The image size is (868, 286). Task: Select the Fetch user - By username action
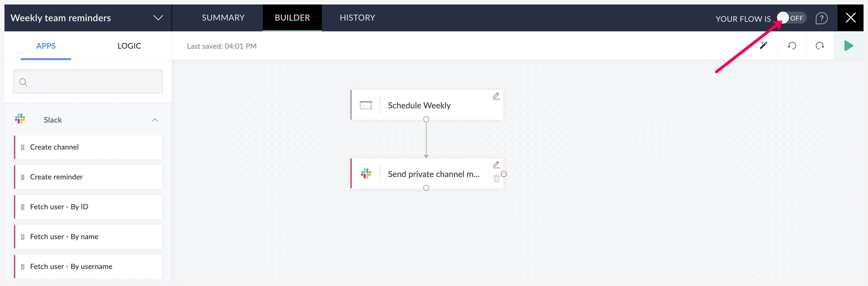(71, 266)
